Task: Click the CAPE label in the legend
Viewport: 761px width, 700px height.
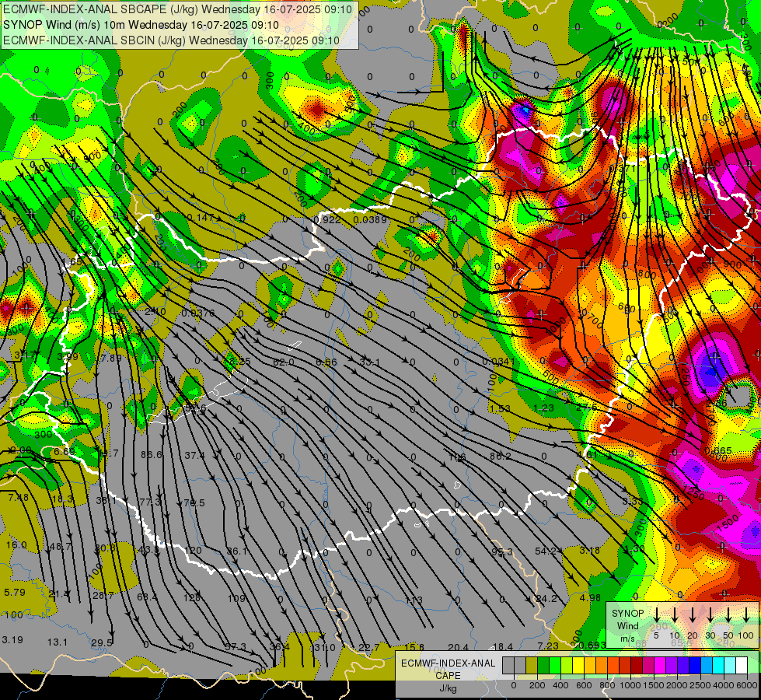Action: click(x=448, y=675)
